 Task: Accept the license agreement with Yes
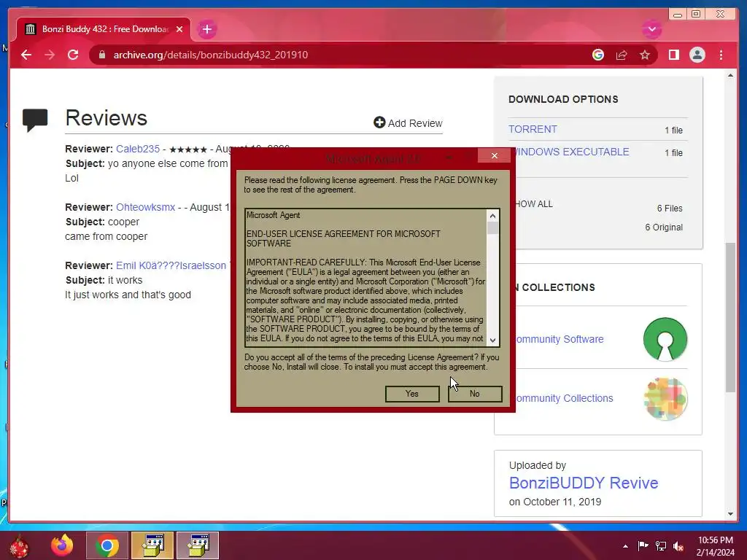point(412,394)
